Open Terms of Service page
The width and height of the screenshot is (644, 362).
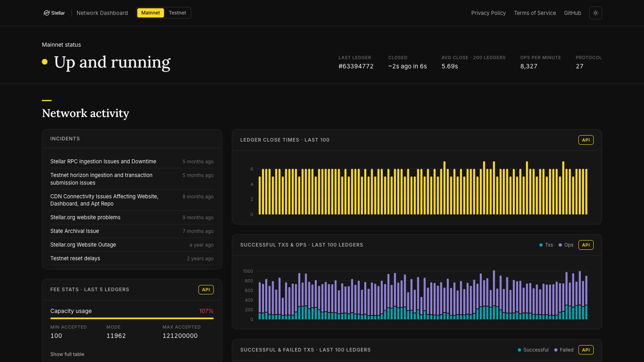pos(535,13)
